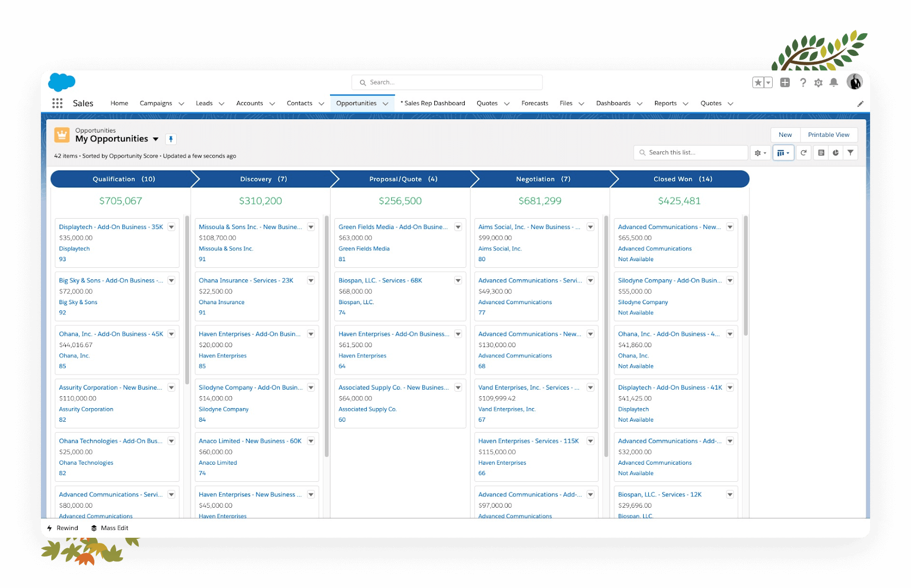Open the Kanban display-as dropdown
The width and height of the screenshot is (911, 588).
(783, 153)
